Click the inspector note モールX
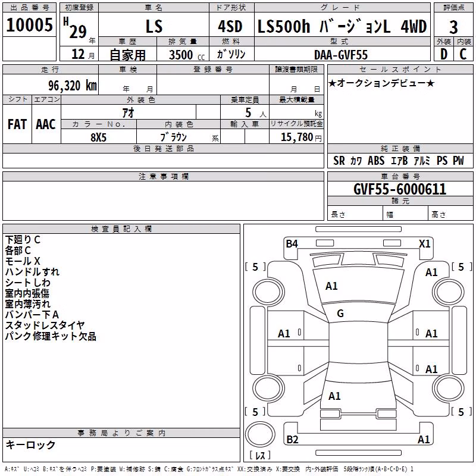 tap(23, 261)
